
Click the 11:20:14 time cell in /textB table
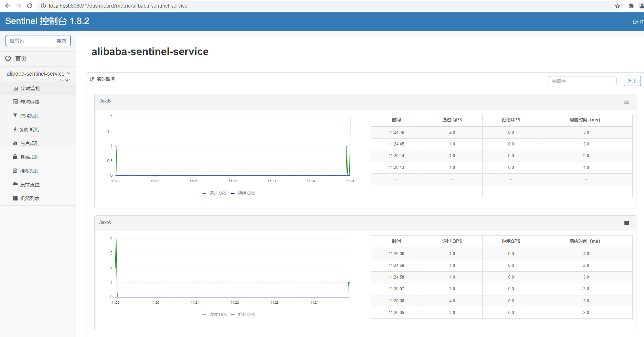[x=396, y=156]
